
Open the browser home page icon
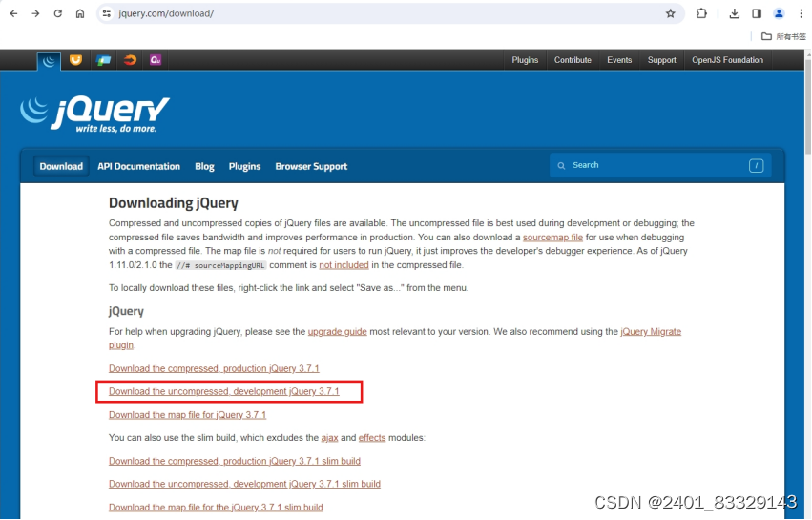pyautogui.click(x=80, y=13)
